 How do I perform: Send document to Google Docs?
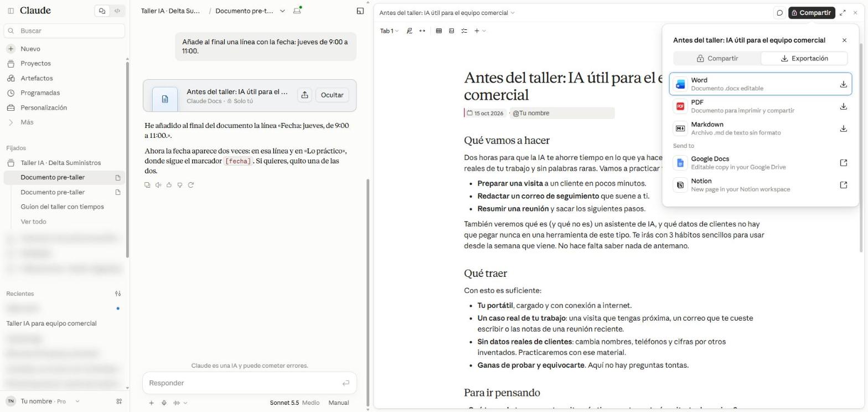pyautogui.click(x=760, y=163)
